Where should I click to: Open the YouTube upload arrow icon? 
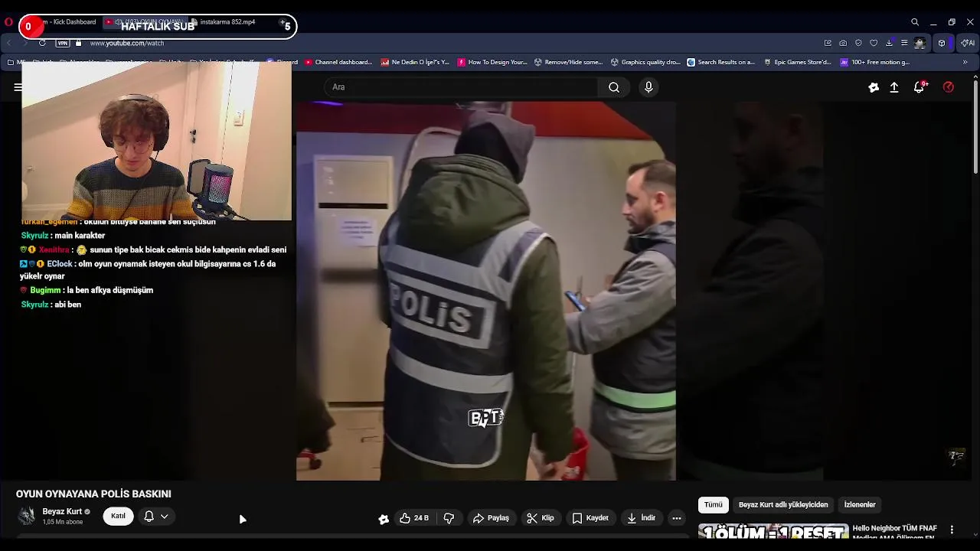click(893, 87)
